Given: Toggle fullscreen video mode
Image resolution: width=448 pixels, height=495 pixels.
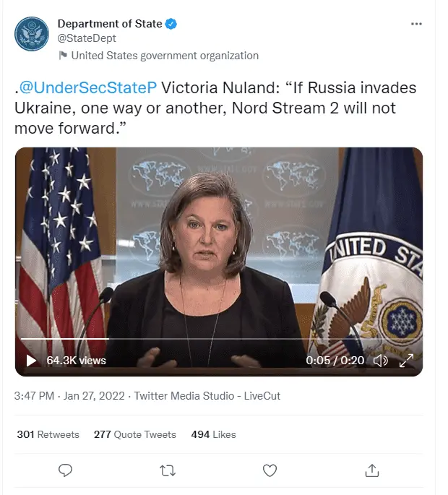Looking at the screenshot, I should point(406,360).
